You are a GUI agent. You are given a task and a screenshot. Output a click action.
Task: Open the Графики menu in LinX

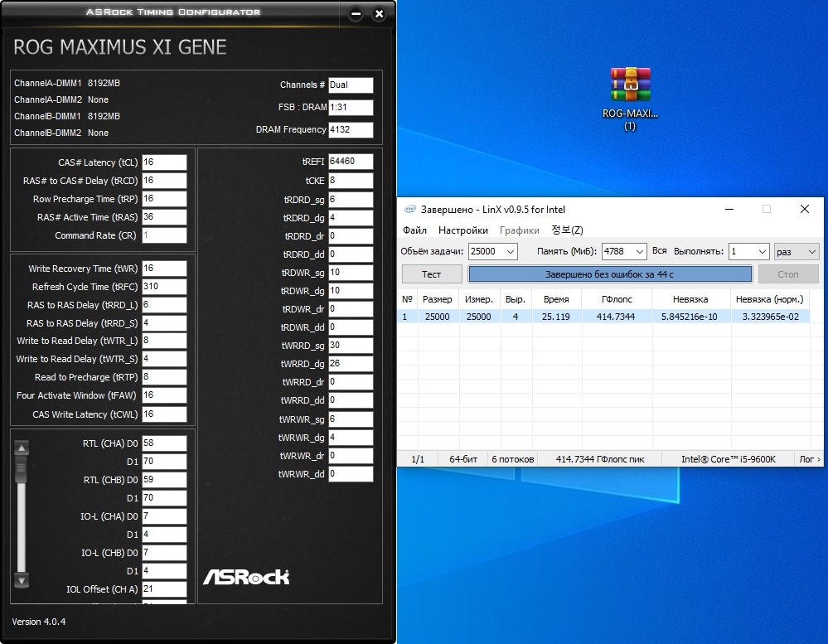point(520,230)
